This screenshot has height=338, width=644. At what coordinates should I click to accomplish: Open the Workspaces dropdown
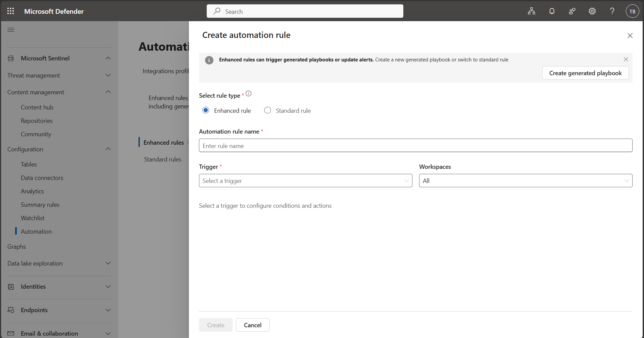526,181
